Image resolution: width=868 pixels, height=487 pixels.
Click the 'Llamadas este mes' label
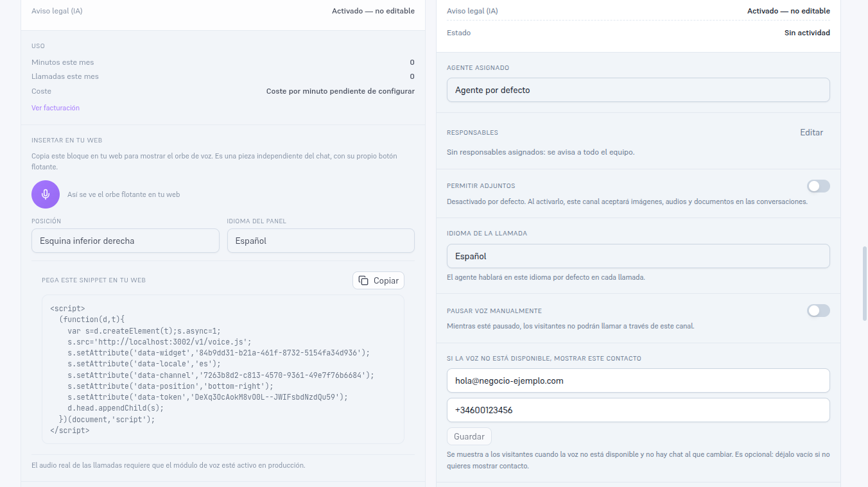(x=65, y=76)
